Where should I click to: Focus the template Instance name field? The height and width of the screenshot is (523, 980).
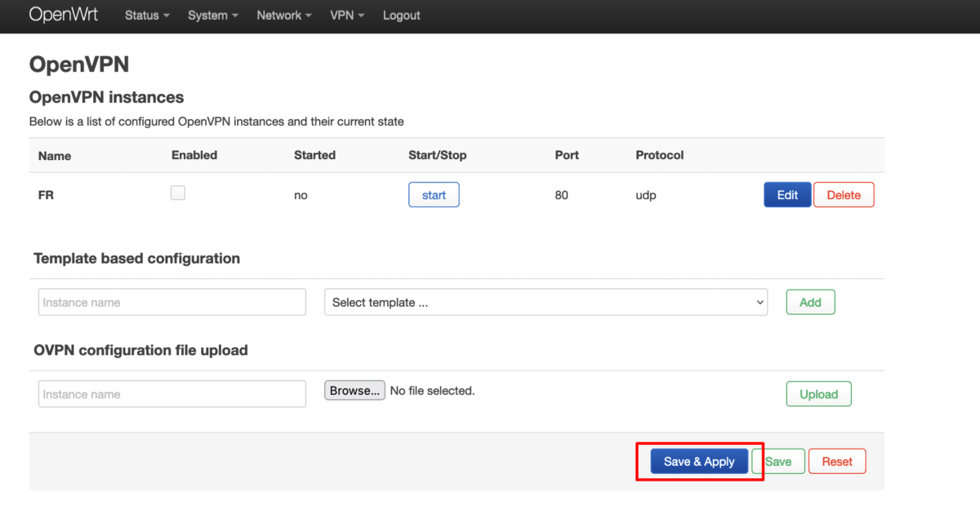pyautogui.click(x=172, y=302)
